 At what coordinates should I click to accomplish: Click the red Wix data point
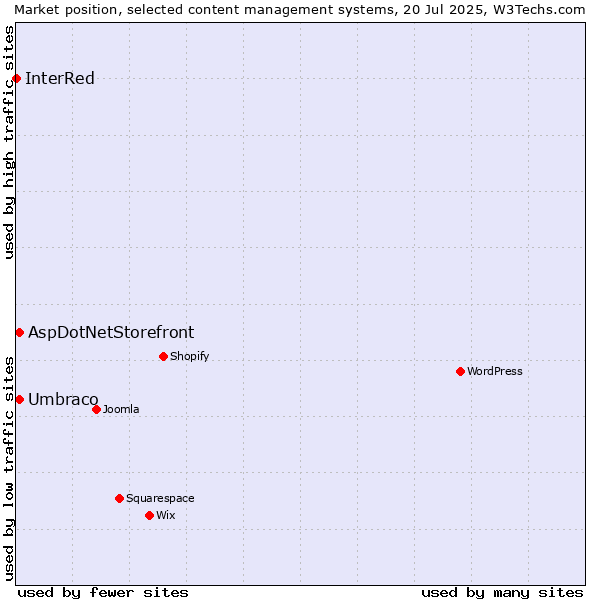click(150, 516)
